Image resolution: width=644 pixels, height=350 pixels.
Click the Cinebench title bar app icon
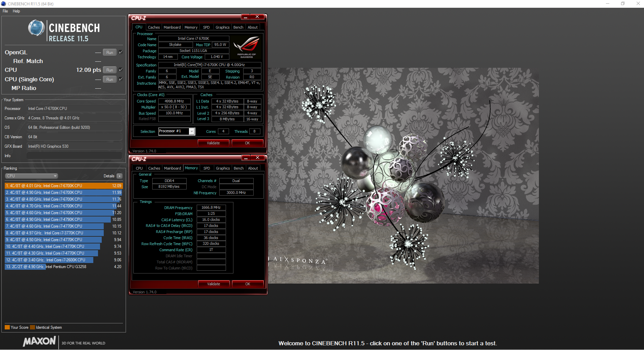(x=3, y=4)
